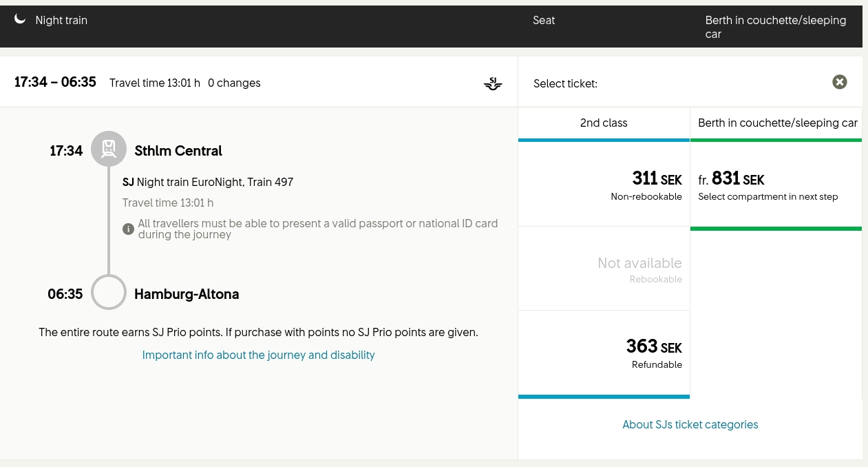Click the Seat column header

(x=544, y=21)
